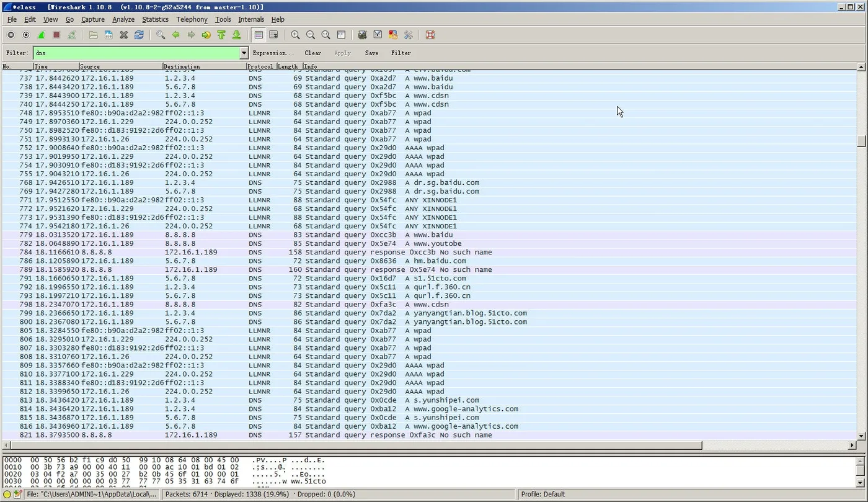Select packet 768 dr.sg.baidu.com query

coord(429,182)
